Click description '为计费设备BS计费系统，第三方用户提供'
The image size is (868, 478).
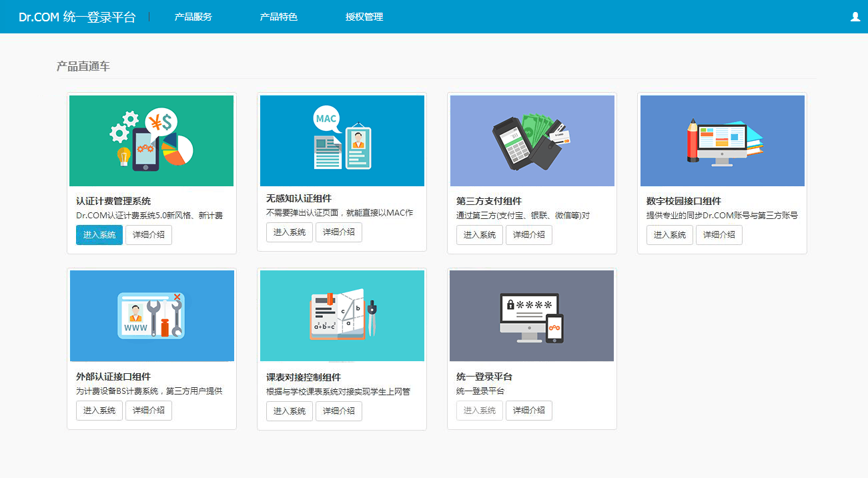click(149, 391)
